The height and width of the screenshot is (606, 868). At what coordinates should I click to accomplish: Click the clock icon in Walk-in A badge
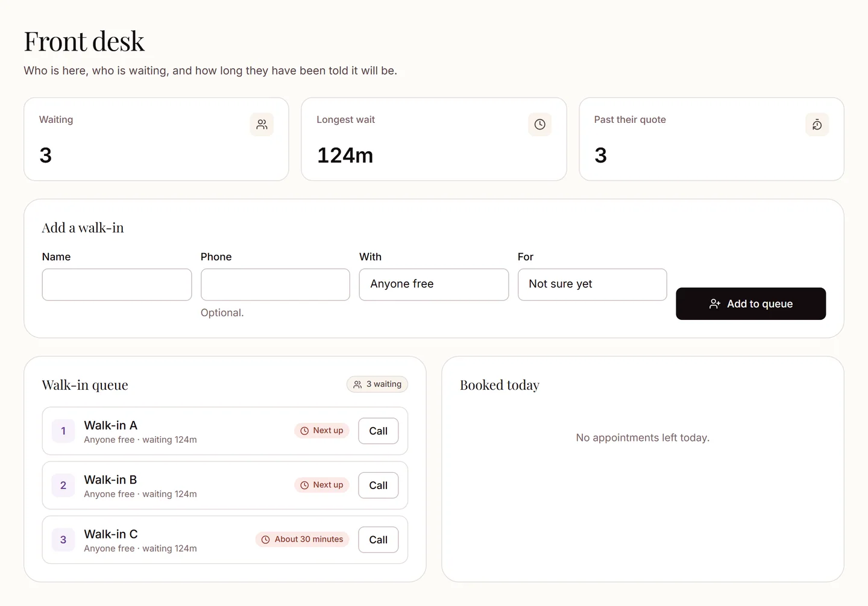[x=304, y=431]
